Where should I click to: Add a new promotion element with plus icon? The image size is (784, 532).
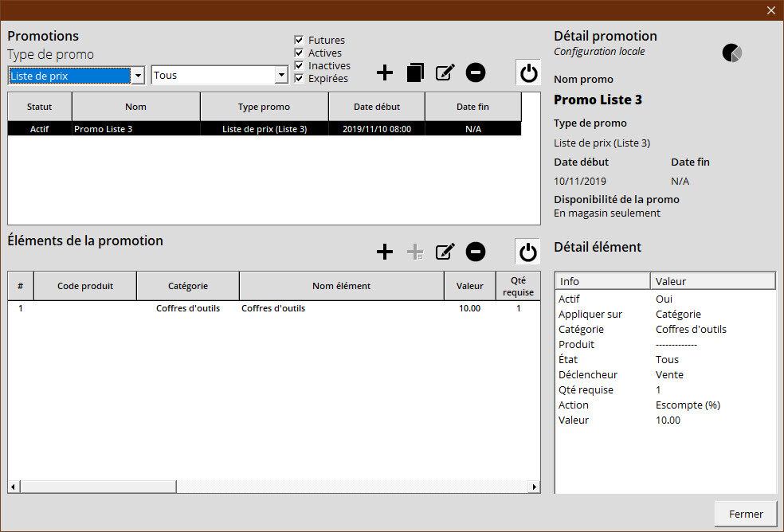click(x=385, y=252)
